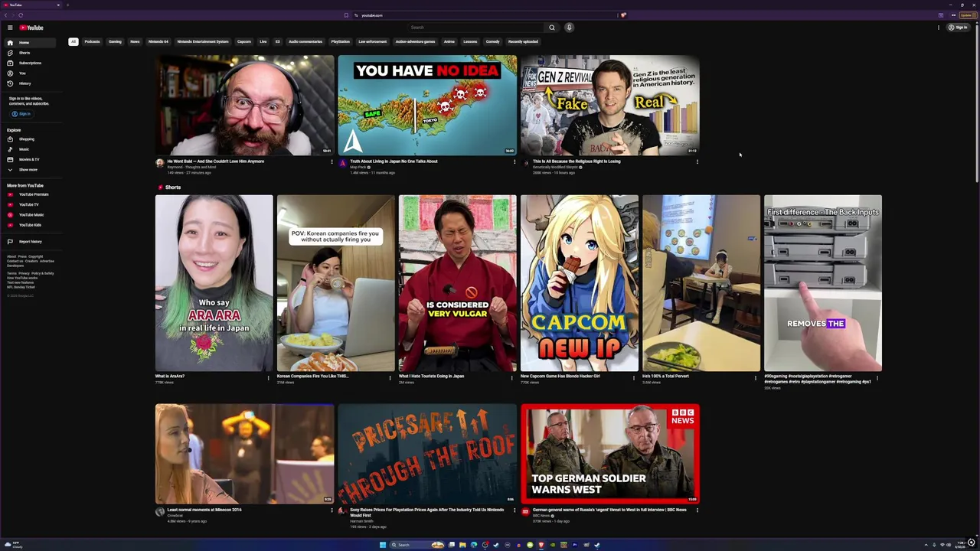Screen dimensions: 980x551
Task: Open Minecon 2016 video thumbnail
Action: [244, 454]
